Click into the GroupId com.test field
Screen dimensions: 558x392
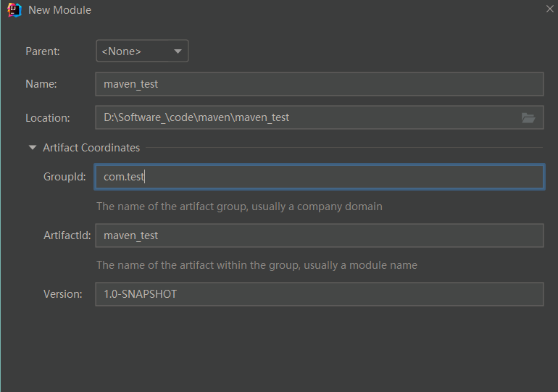tap(319, 177)
